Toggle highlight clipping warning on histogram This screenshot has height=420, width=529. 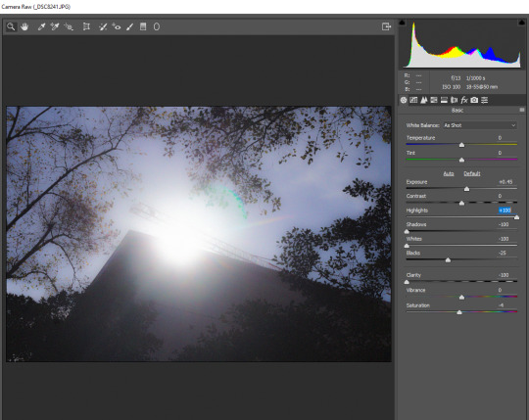point(521,23)
